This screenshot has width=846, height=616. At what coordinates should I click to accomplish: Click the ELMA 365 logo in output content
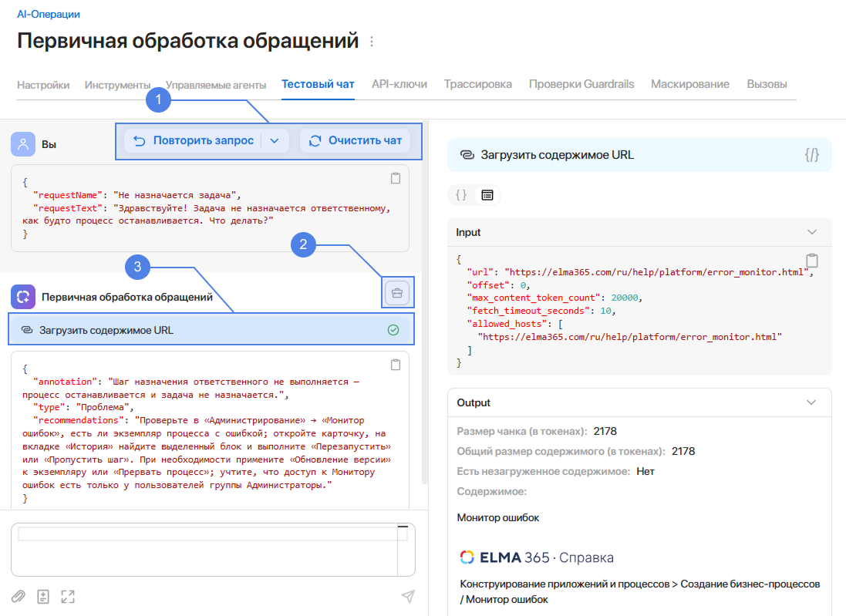coord(537,557)
